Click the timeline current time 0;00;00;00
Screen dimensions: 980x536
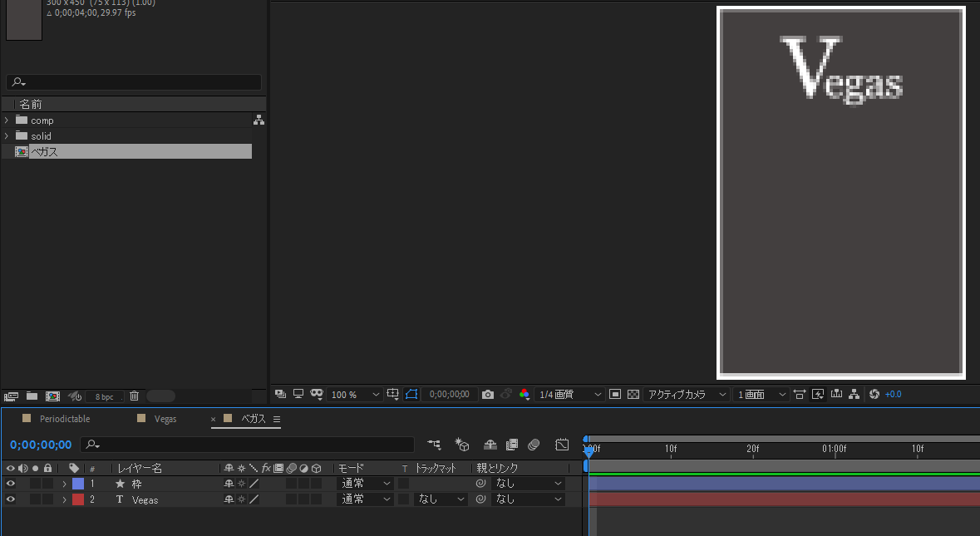click(41, 445)
